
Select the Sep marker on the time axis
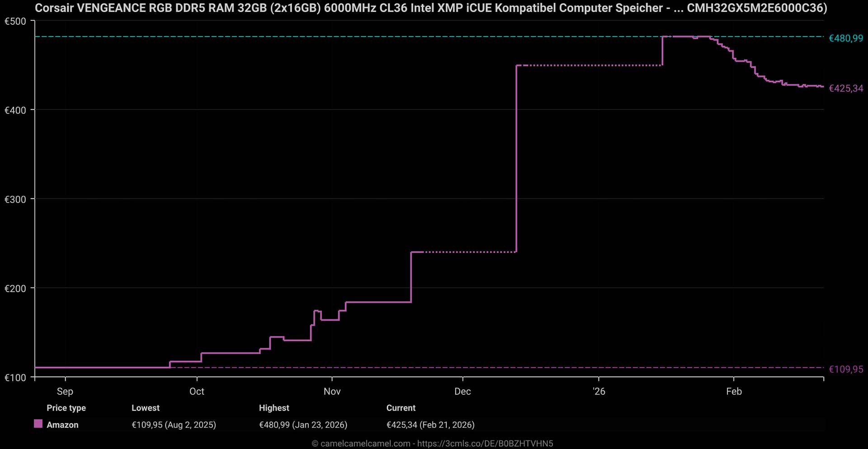click(x=65, y=391)
